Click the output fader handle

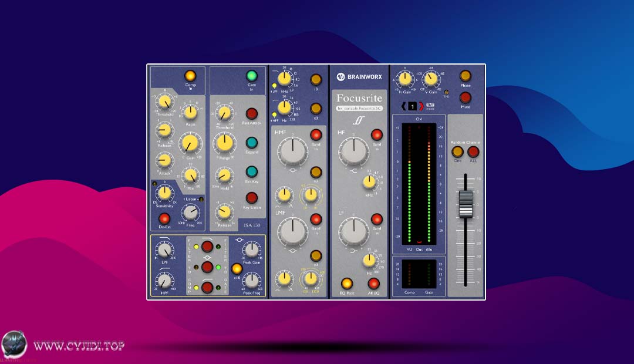[466, 204]
